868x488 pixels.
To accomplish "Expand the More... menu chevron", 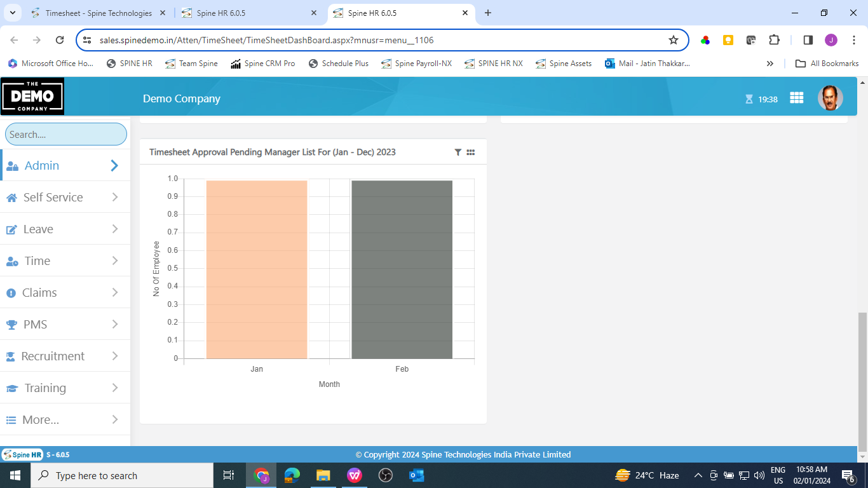I will point(115,419).
